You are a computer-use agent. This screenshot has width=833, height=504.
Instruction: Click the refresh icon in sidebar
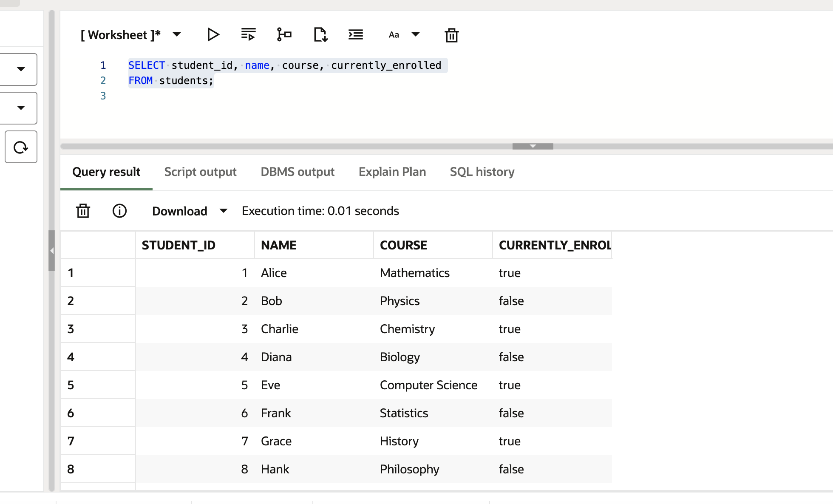[21, 147]
